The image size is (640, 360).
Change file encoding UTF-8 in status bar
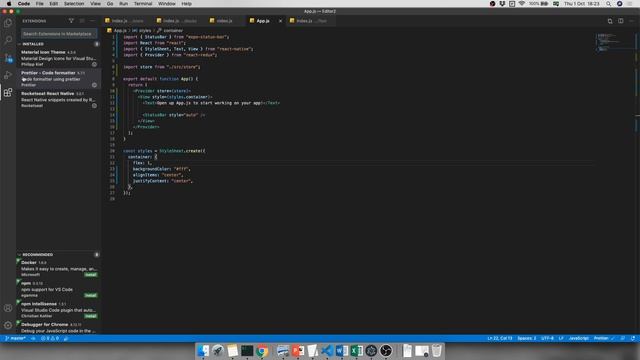[547, 338]
